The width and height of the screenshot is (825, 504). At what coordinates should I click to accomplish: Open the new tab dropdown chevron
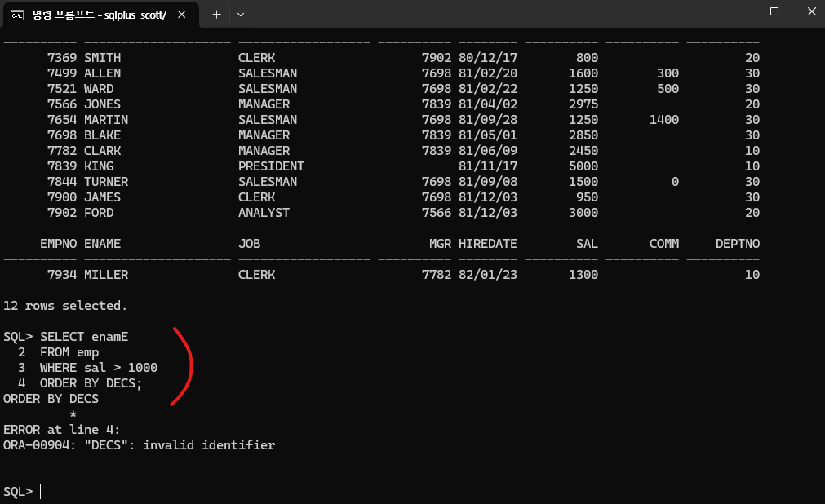pos(239,14)
